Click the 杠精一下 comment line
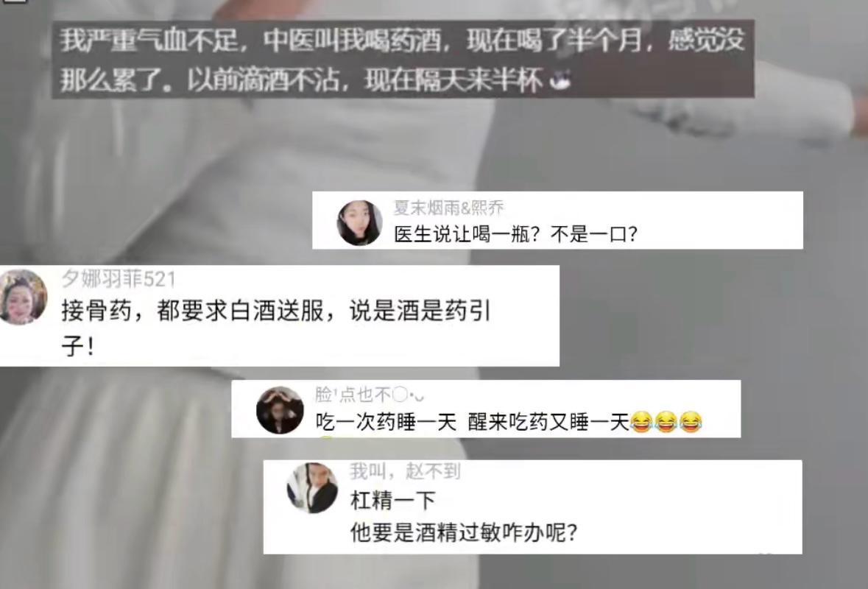The image size is (868, 589). [393, 501]
